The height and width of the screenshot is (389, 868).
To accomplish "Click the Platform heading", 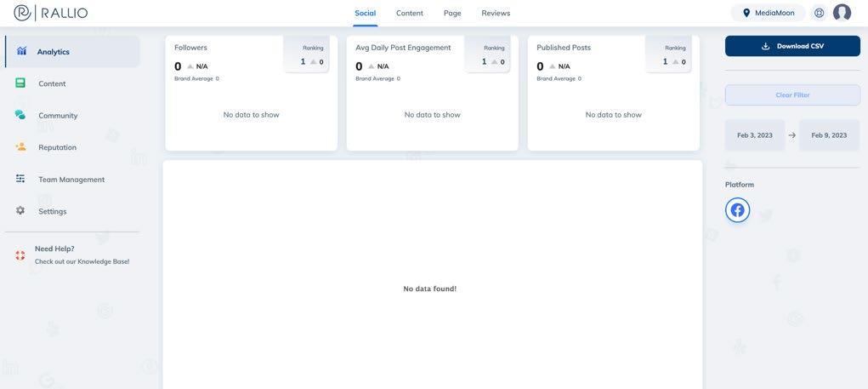I will pos(740,185).
